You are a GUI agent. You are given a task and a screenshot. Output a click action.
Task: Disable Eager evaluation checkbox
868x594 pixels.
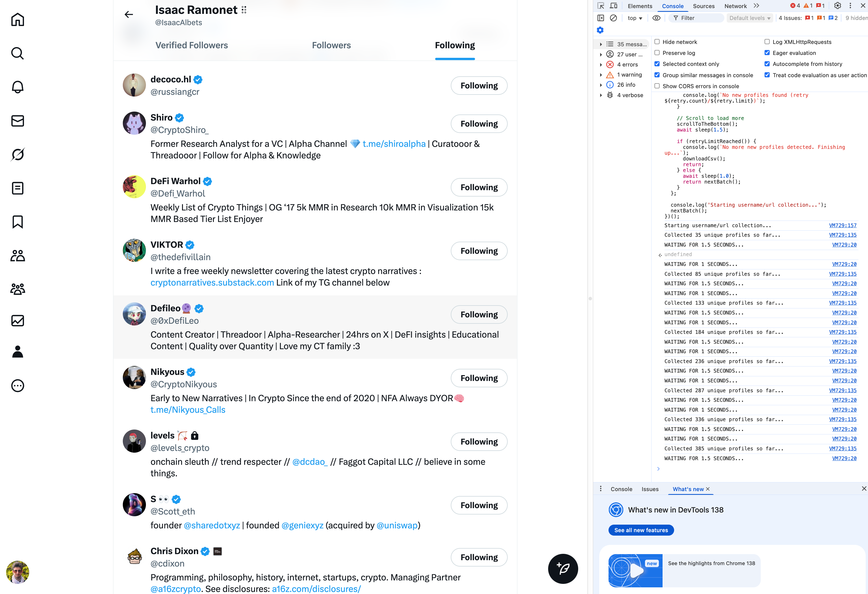coord(767,53)
